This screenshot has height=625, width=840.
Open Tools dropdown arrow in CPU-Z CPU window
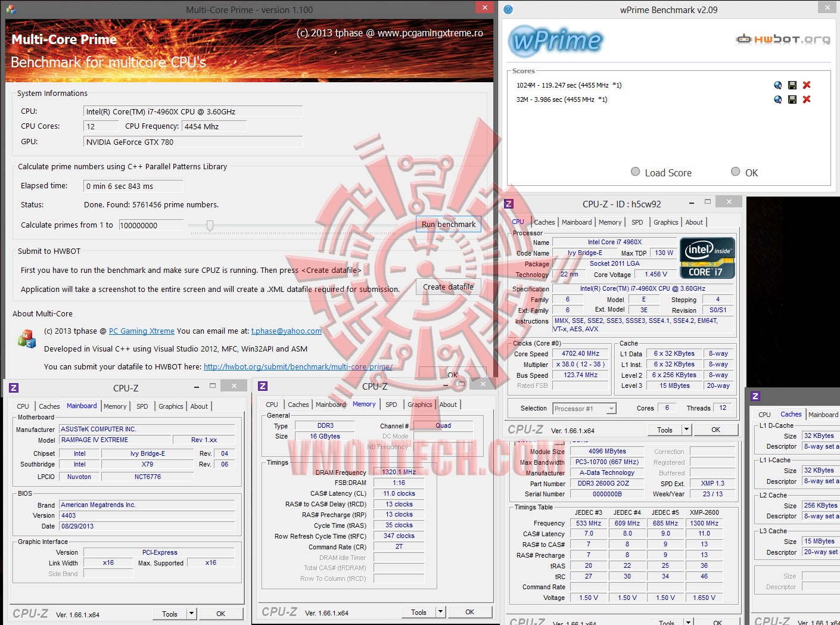(x=686, y=430)
